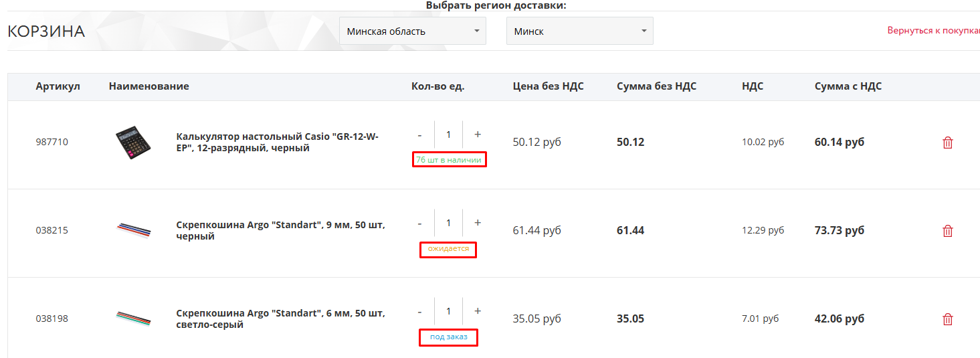The image size is (980, 358).
Task: Increase quantity of the Casio calculator
Action: 478,135
